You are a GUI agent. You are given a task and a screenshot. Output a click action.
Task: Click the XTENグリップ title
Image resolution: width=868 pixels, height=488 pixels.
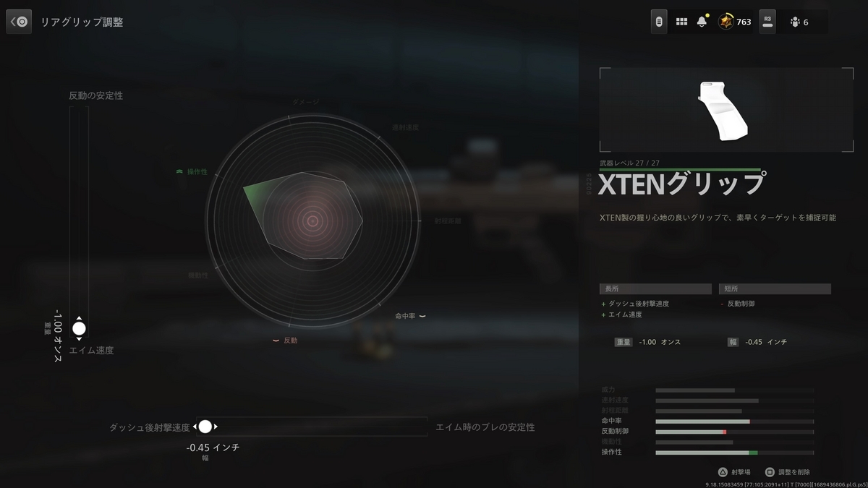(x=683, y=184)
